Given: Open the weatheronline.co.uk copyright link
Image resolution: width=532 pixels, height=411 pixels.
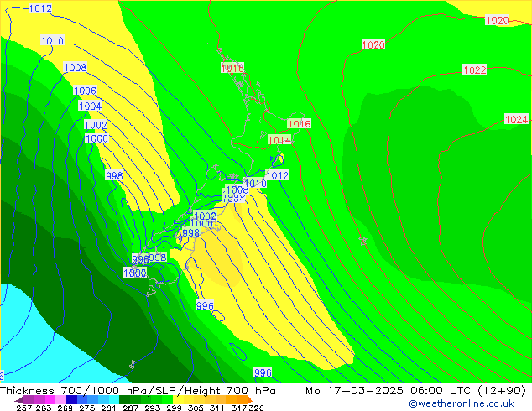Looking at the screenshot, I should coord(462,403).
